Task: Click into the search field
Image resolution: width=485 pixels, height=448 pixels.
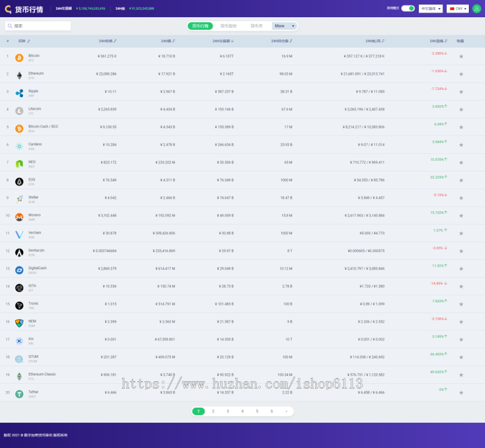Action: coord(38,26)
